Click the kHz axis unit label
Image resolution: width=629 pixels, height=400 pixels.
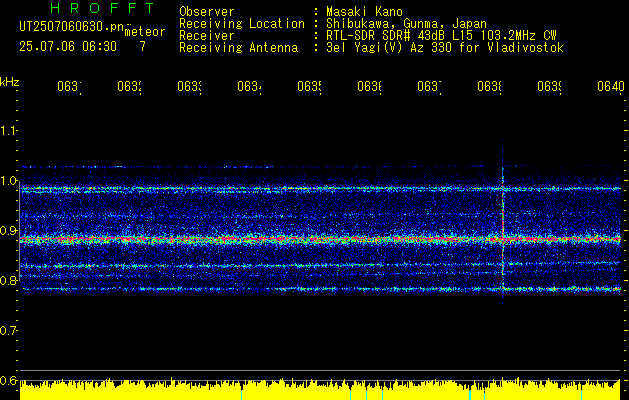pyautogui.click(x=9, y=82)
